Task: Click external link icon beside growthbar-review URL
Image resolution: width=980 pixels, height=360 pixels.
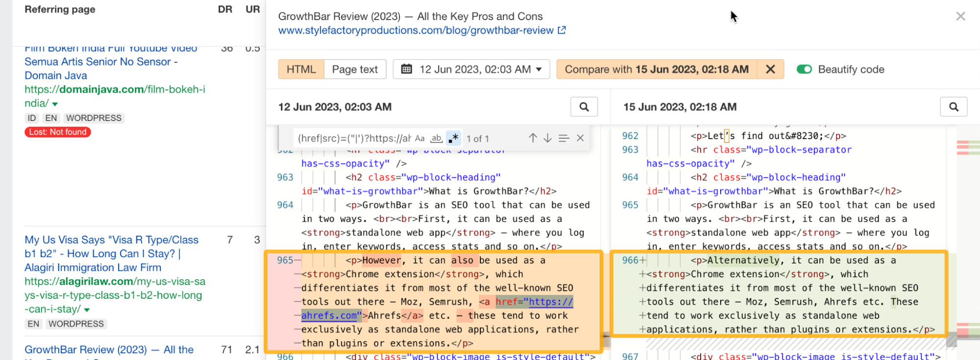Action: (x=562, y=30)
